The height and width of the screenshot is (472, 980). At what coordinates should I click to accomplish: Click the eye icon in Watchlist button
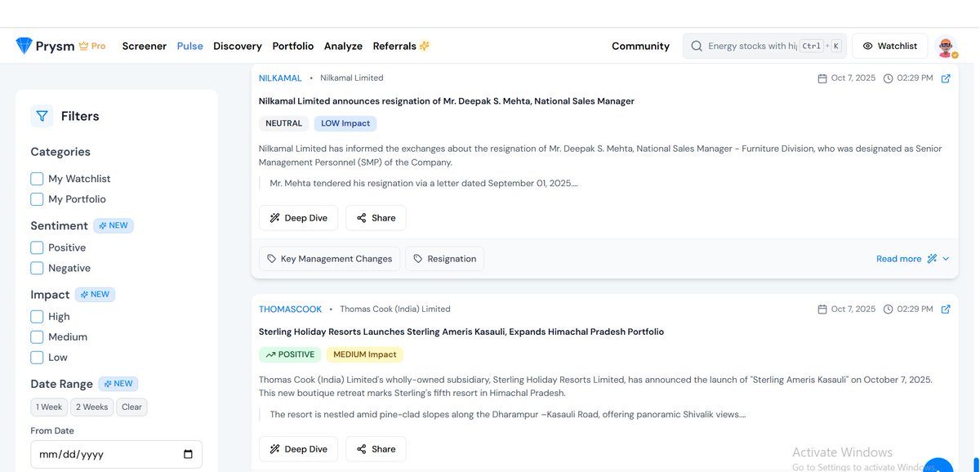tap(868, 47)
